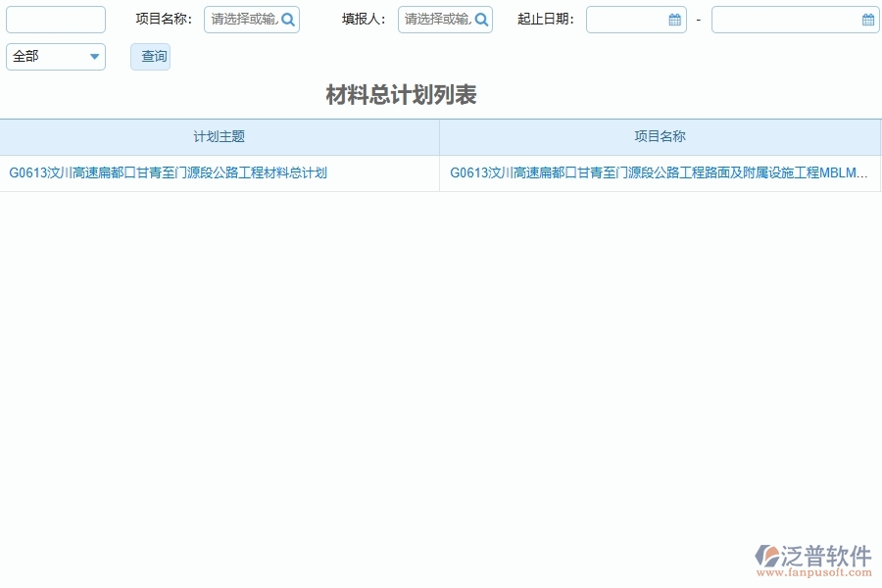Viewport: 882px width, 588px height.
Task: Open the calendar icon for the start date
Action: pos(673,19)
